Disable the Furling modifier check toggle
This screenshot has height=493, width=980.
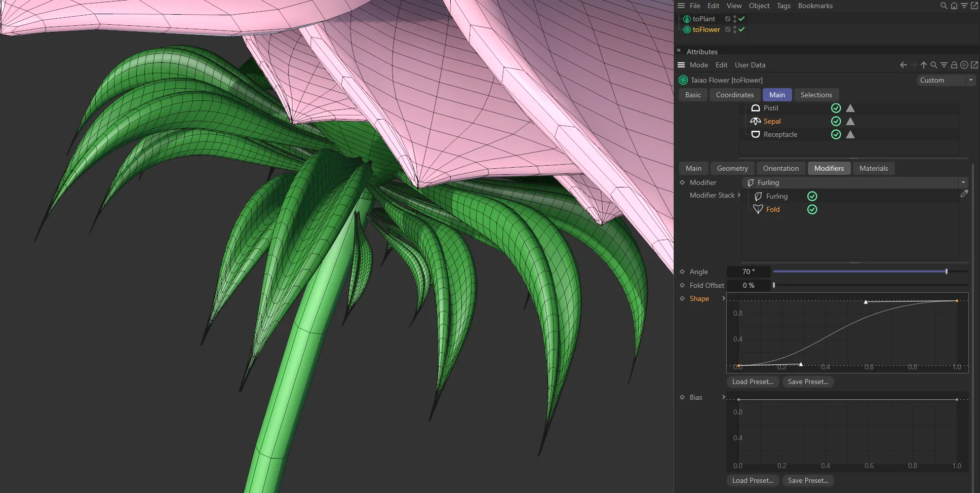(x=812, y=196)
